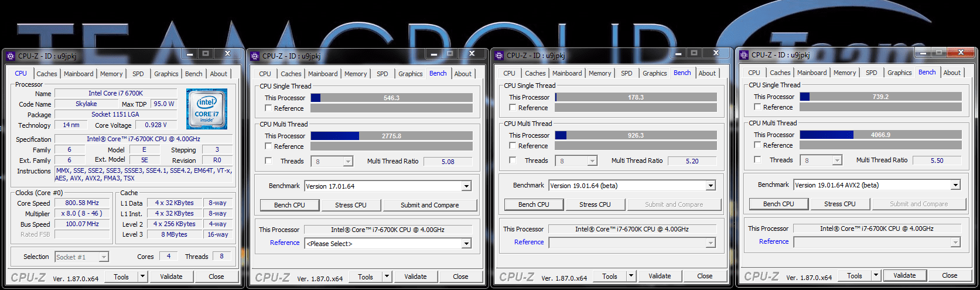Click the Name field showing Intel Core i7 6700K
The width and height of the screenshot is (980, 290).
pos(115,93)
